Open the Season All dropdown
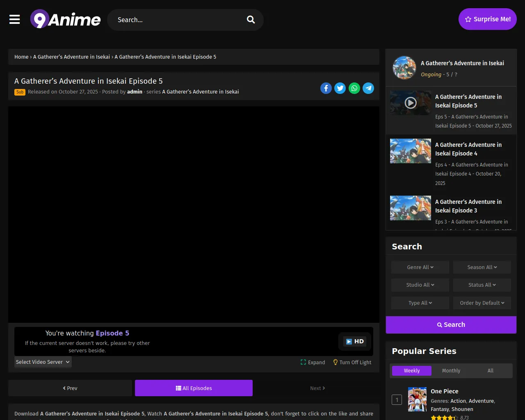The height and width of the screenshot is (420, 525). [x=482, y=267]
